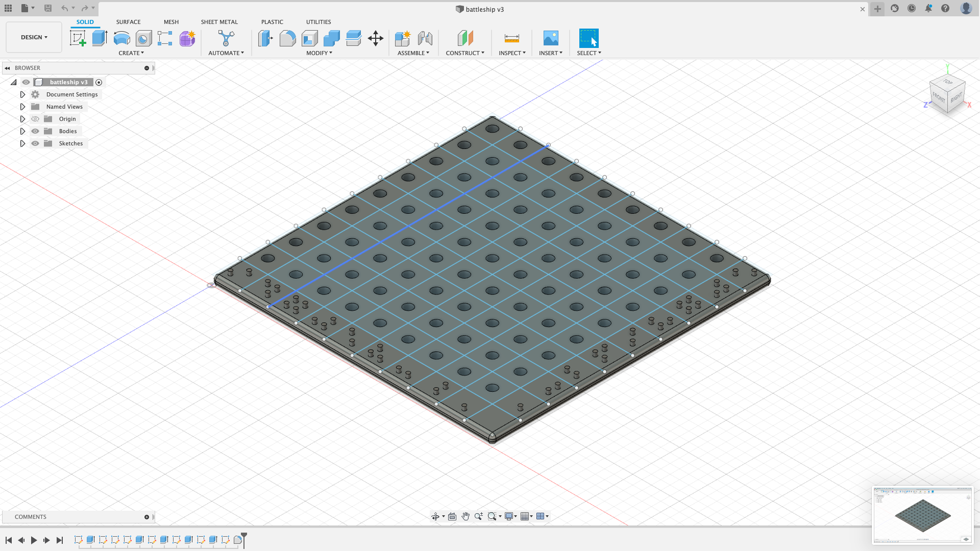Open the DESIGN workspace dropdown
The image size is (980, 551).
(x=34, y=37)
